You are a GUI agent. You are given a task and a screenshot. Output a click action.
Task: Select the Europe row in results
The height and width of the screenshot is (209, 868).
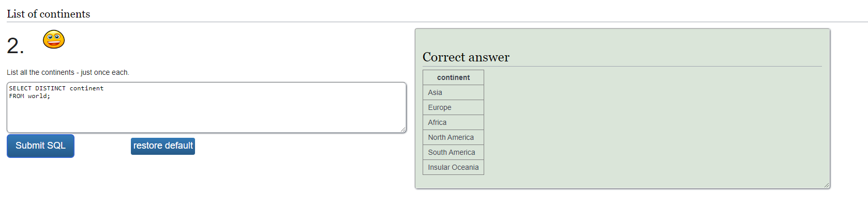pyautogui.click(x=453, y=107)
